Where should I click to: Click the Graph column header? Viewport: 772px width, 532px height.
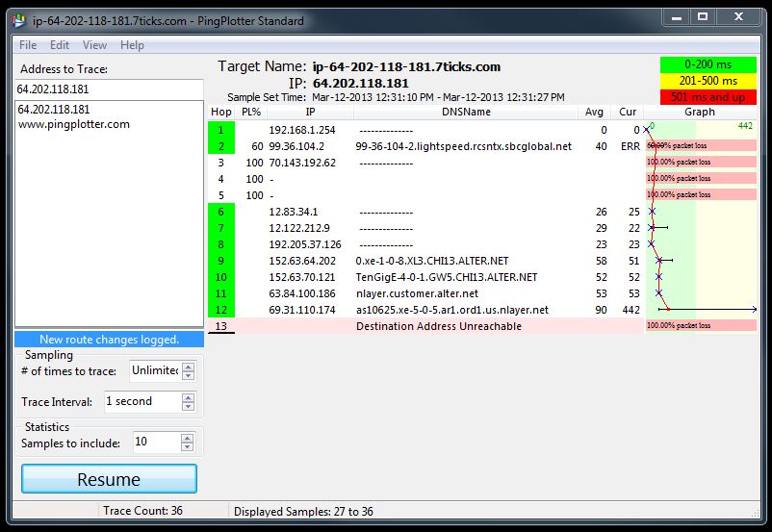point(700,112)
